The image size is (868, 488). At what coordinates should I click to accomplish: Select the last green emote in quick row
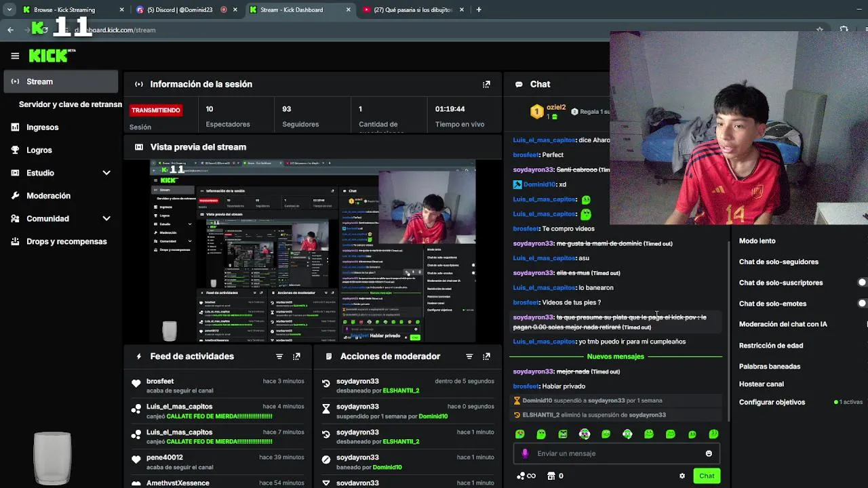click(713, 434)
